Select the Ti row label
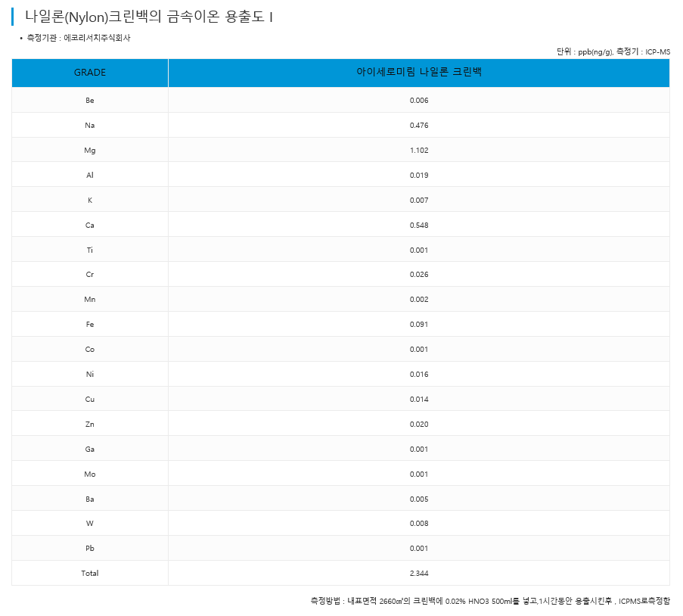This screenshot has width=683, height=616. [x=90, y=250]
